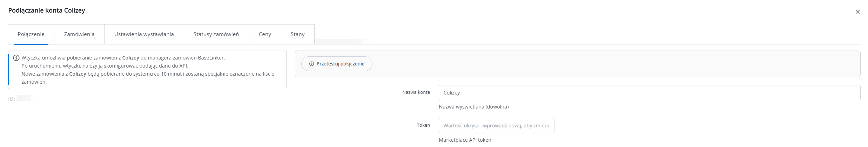Open the Zamówienia tab
Image resolution: width=868 pixels, height=147 pixels.
[x=79, y=34]
